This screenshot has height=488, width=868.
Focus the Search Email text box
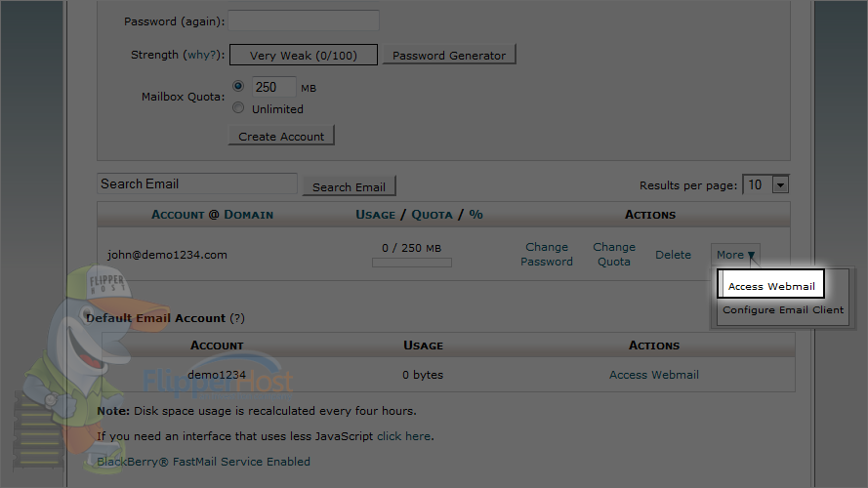click(197, 183)
